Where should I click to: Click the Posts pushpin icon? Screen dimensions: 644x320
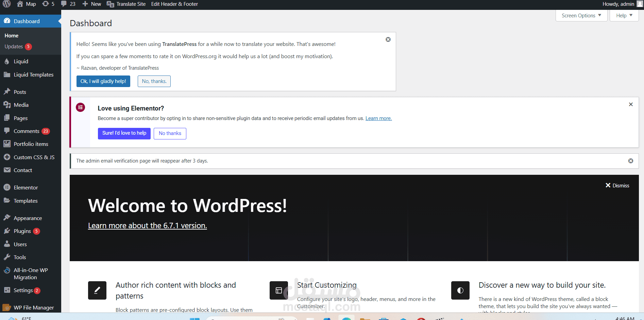click(7, 92)
